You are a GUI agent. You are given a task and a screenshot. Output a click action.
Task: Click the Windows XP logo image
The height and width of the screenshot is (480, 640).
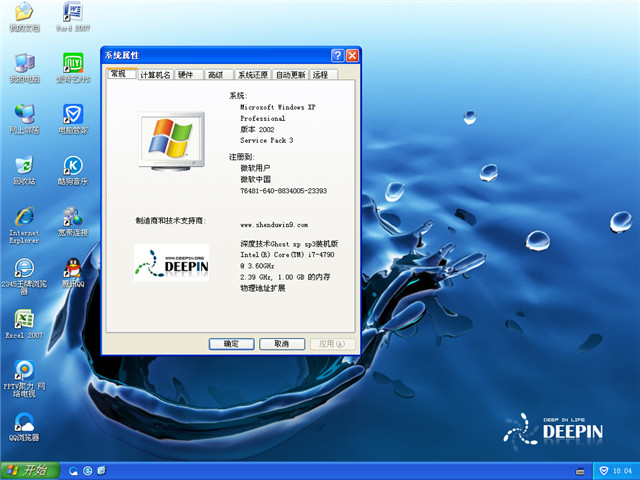pyautogui.click(x=171, y=141)
